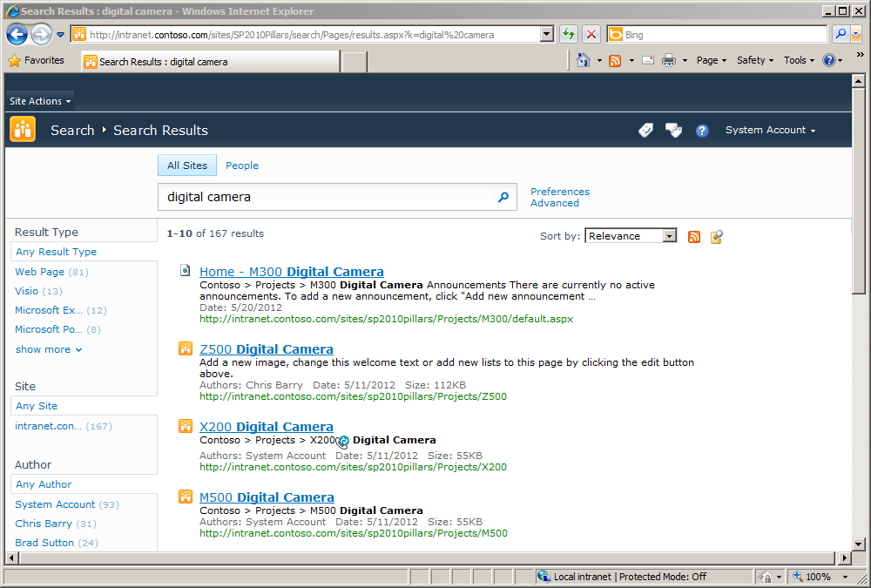This screenshot has height=588, width=871.
Task: Click the RSS feeds icon in the command bar
Action: 615,61
